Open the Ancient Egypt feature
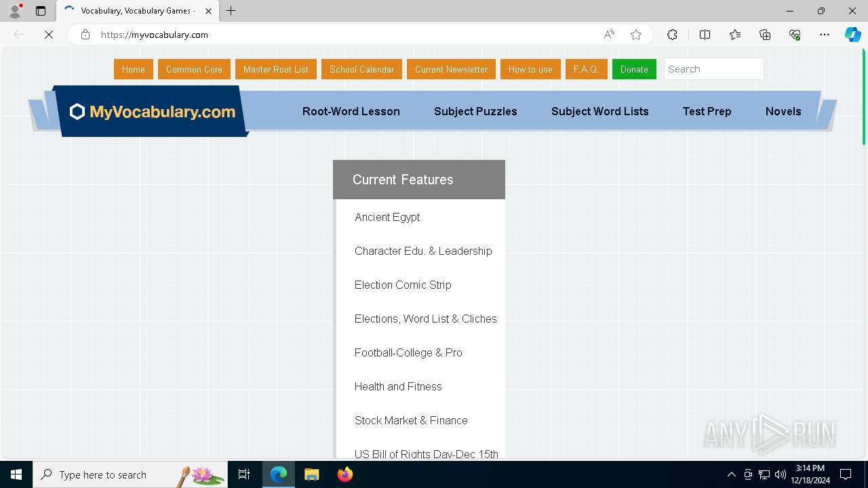868x488 pixels. point(387,217)
